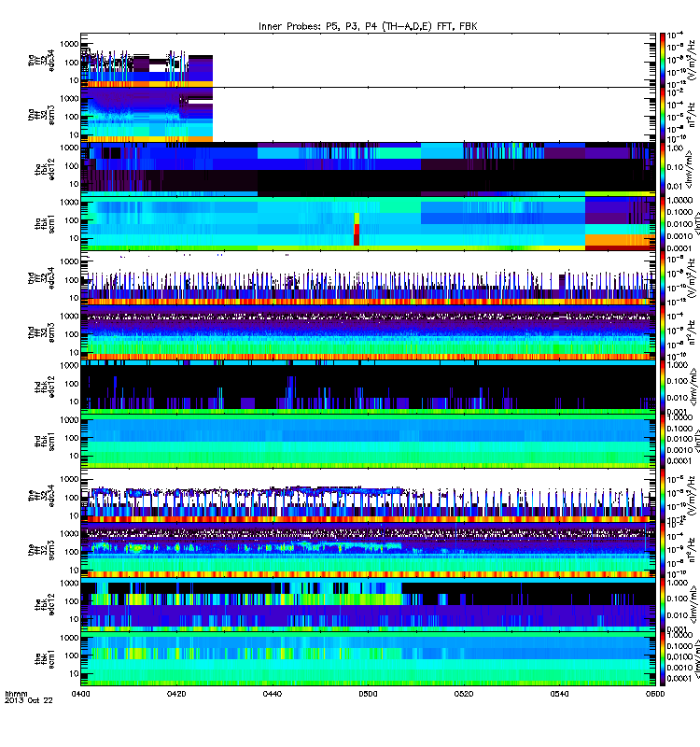Click the 0400 time axis label

(80, 694)
